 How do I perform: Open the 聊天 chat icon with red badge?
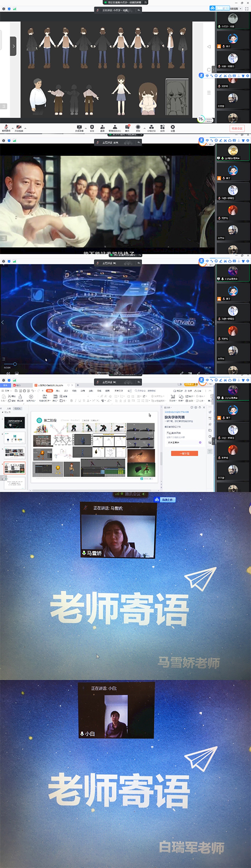point(127,128)
